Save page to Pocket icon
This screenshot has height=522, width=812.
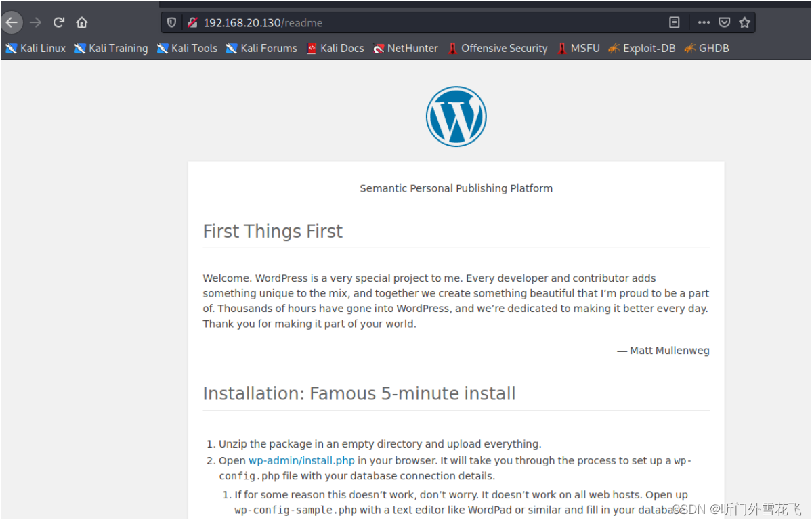724,22
